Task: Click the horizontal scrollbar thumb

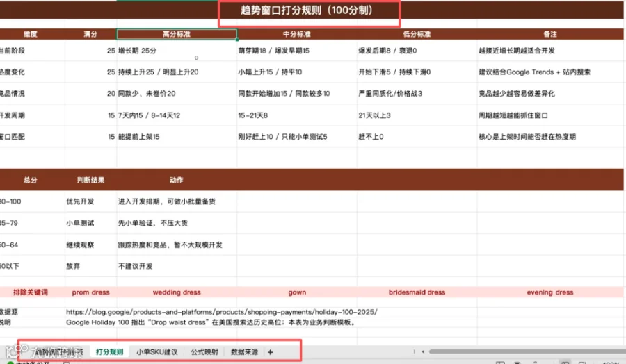Action: (x=527, y=351)
